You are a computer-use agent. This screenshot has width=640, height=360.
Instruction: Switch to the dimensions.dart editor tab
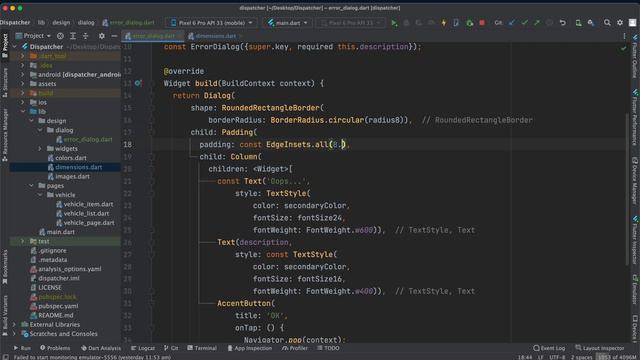tap(215, 36)
